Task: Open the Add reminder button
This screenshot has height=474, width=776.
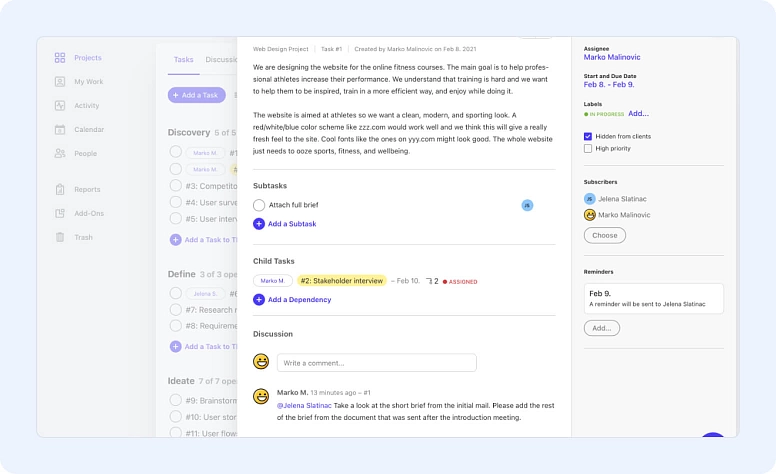Action: tap(601, 328)
